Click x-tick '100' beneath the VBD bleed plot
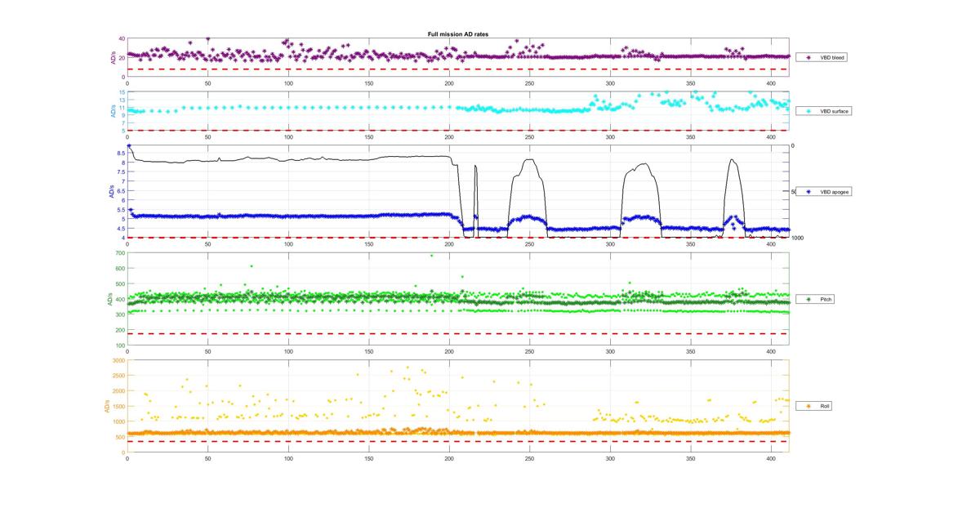Screen dimensions: 980x508 [x=288, y=83]
